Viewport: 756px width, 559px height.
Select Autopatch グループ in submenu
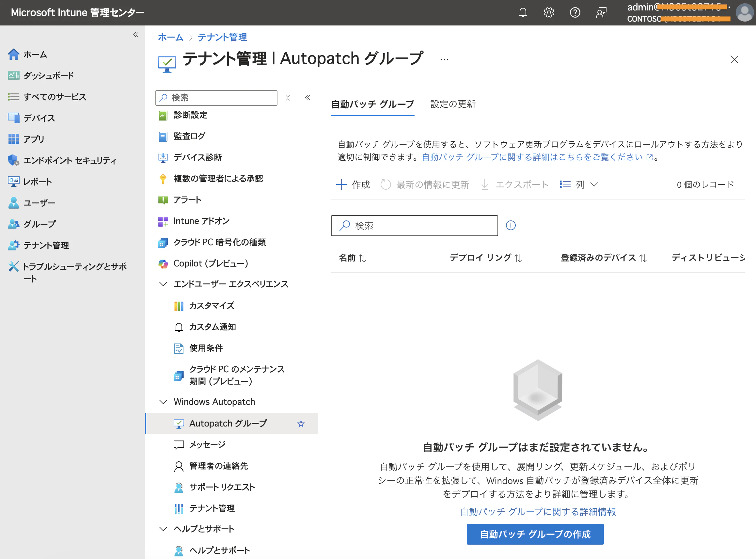232,423
